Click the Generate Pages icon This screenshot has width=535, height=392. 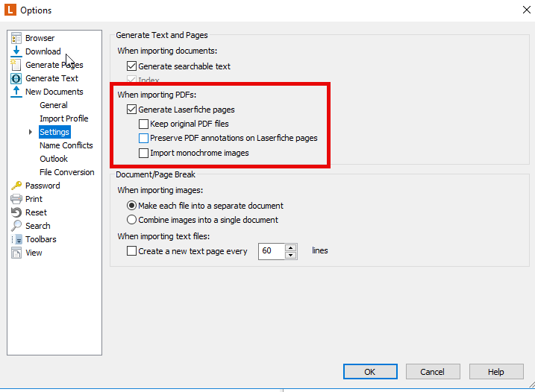click(x=16, y=64)
